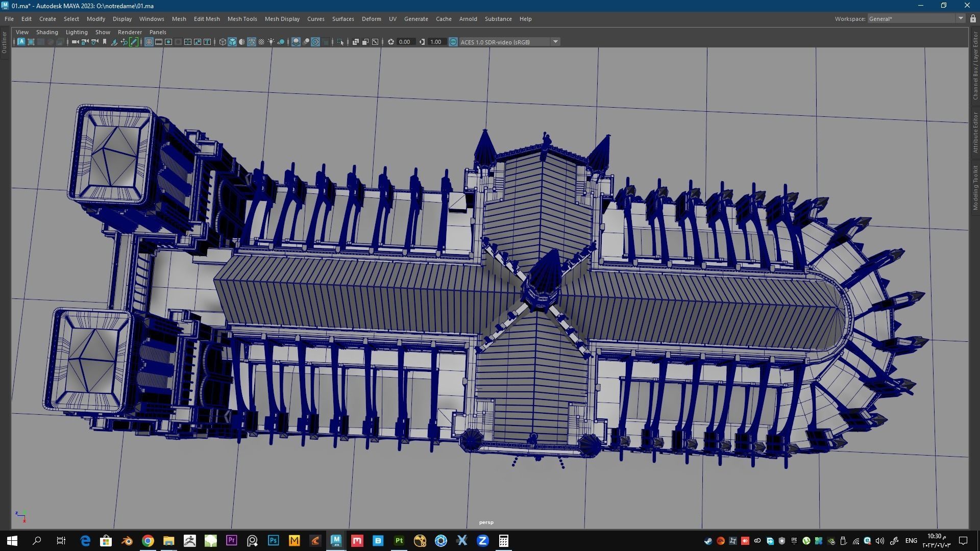Expand the Attribute Editor side tab

(975, 133)
